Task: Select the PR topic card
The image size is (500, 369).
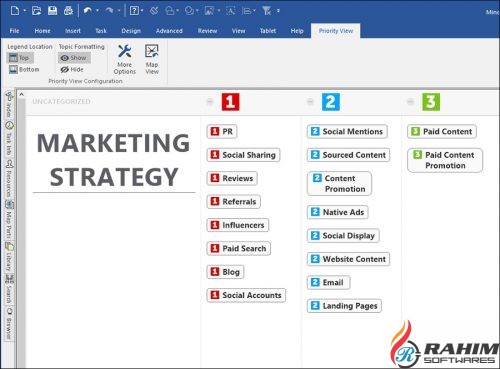Action: pyautogui.click(x=222, y=131)
